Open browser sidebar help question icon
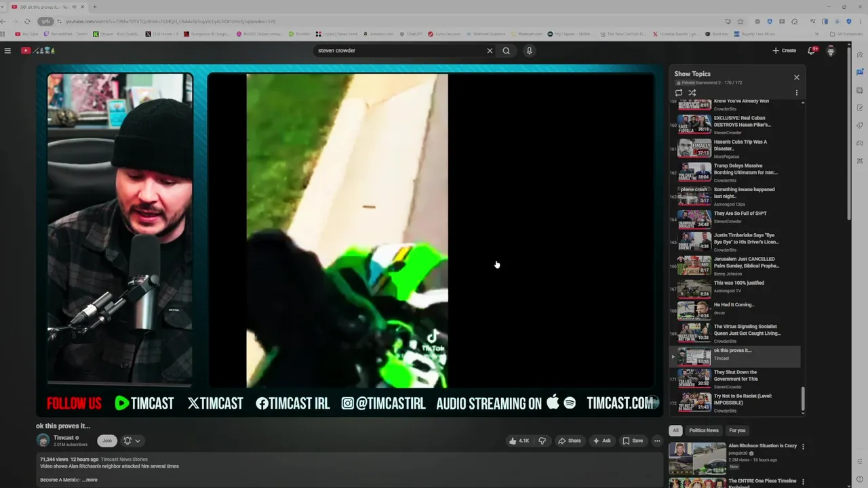The width and height of the screenshot is (868, 488). [860, 478]
